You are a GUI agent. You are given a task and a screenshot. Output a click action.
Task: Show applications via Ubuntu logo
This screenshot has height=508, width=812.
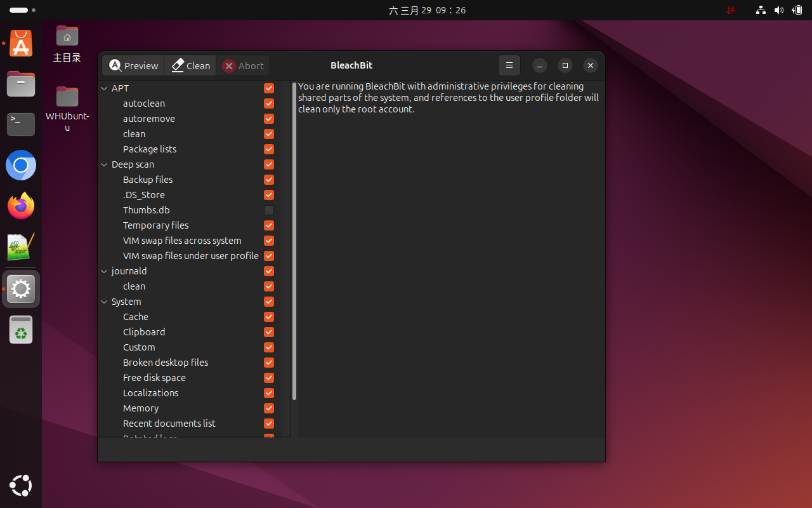(x=21, y=486)
